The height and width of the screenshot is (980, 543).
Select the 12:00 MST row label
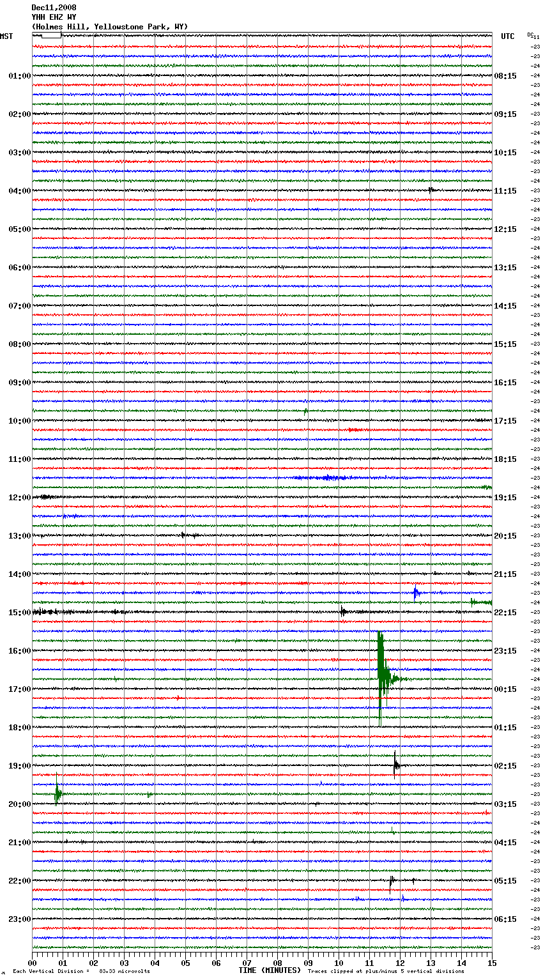click(19, 498)
